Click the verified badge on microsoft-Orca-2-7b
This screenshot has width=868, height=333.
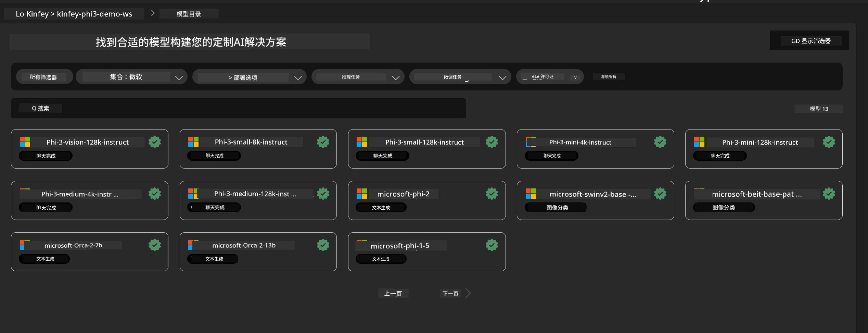[x=155, y=245]
